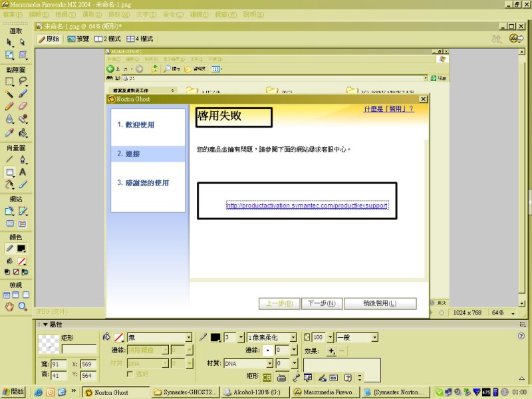532x399 pixels.
Task: Open the opacity 100 slider dropdown
Action: tap(330, 337)
